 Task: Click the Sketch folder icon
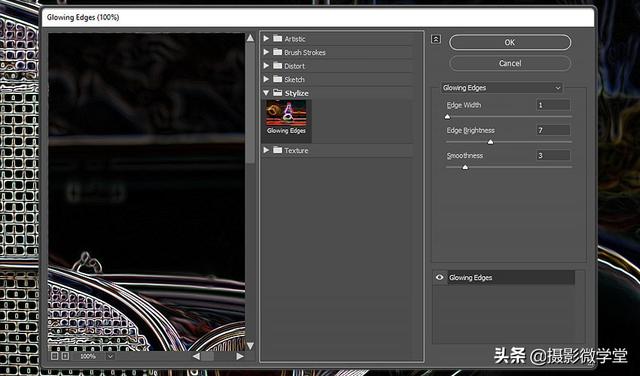pyautogui.click(x=278, y=79)
